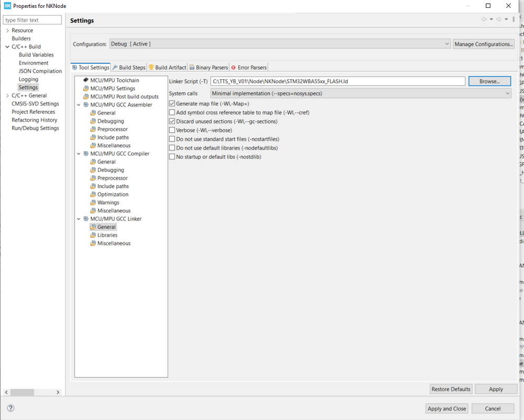Expand the C/C++ General node

coord(7,95)
